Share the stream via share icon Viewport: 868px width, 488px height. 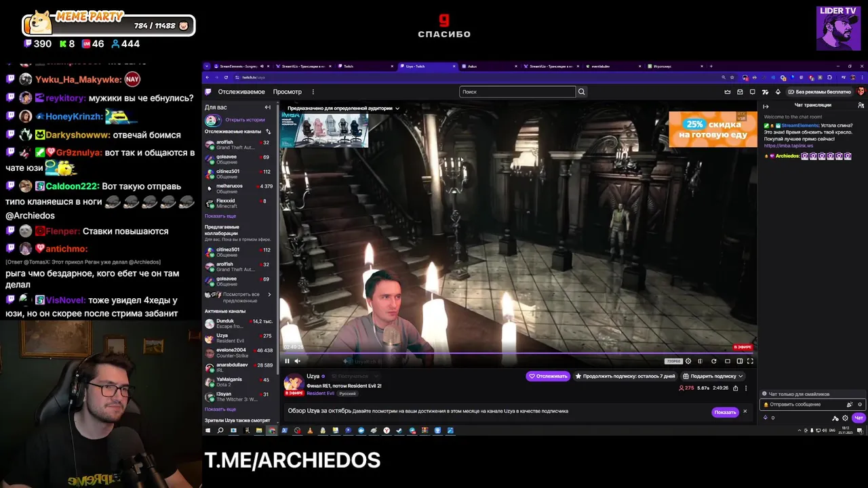pos(735,388)
